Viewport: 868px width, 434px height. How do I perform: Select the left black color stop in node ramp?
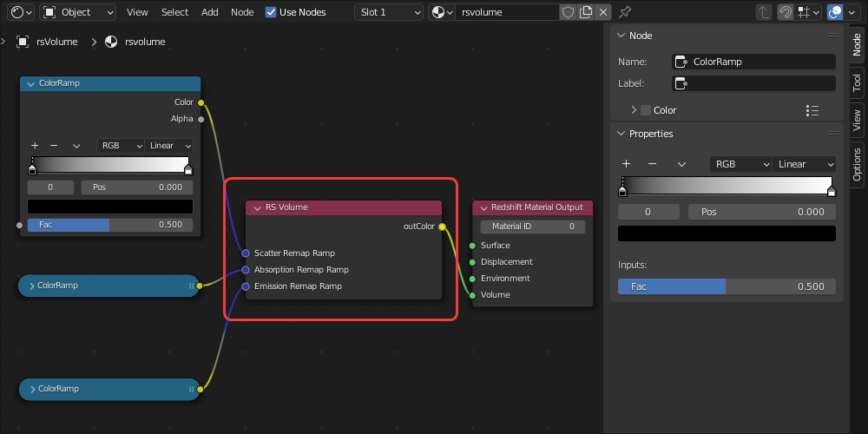tap(32, 169)
